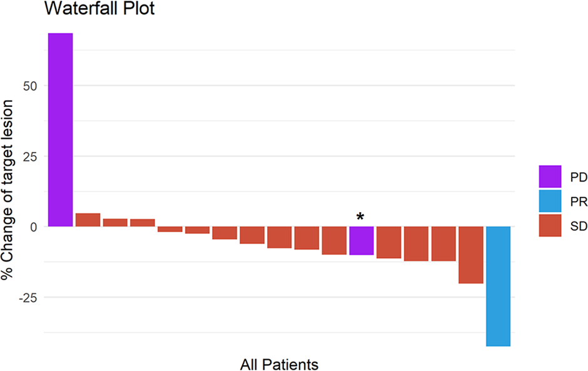Select the longest red bar beside the blue bar
Image resolution: width=588 pixels, height=371 pixels.
pos(471,255)
